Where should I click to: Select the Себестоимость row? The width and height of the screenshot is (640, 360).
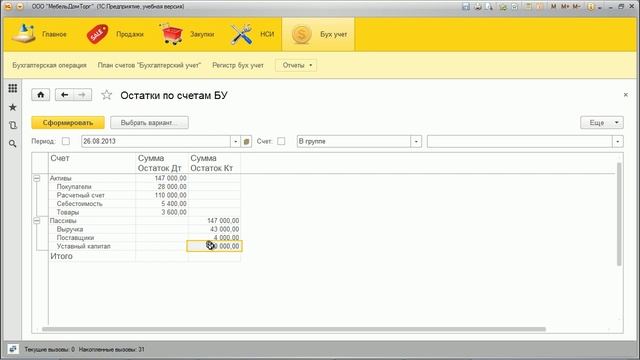point(144,204)
